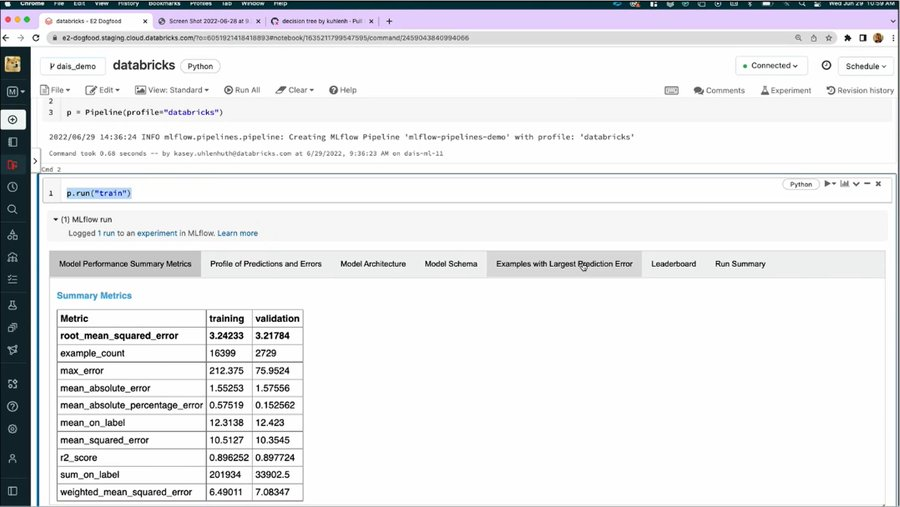Open the Feature Store icon in sidebar
The image size is (900, 507).
point(13,327)
